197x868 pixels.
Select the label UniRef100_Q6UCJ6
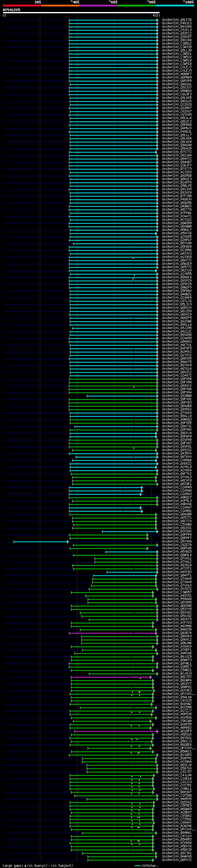tap(177, 765)
